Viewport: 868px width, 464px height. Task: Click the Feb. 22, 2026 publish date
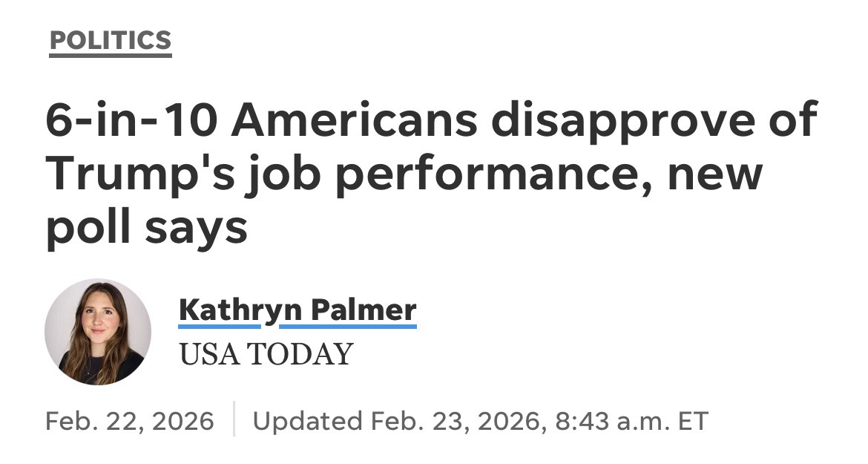(129, 421)
